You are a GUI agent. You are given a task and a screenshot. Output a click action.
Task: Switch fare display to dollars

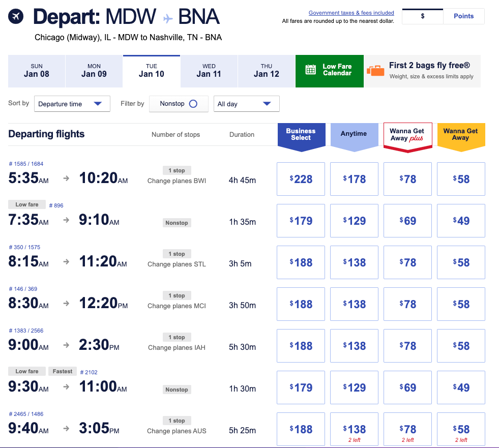(423, 16)
